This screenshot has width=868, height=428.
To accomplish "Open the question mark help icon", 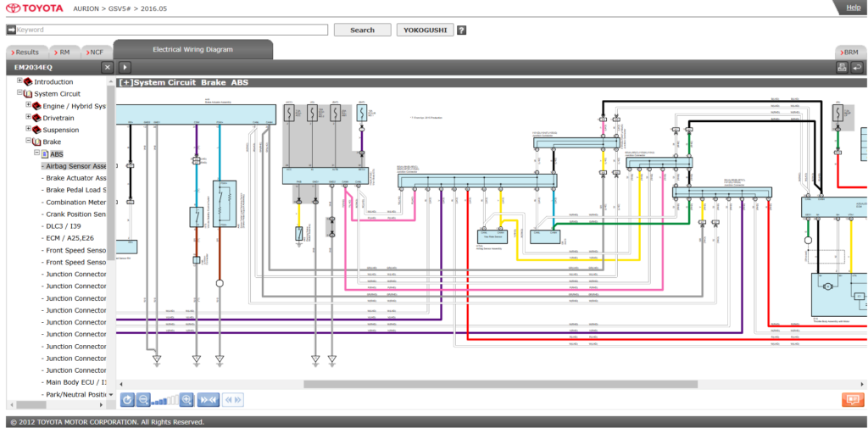I will tap(461, 31).
